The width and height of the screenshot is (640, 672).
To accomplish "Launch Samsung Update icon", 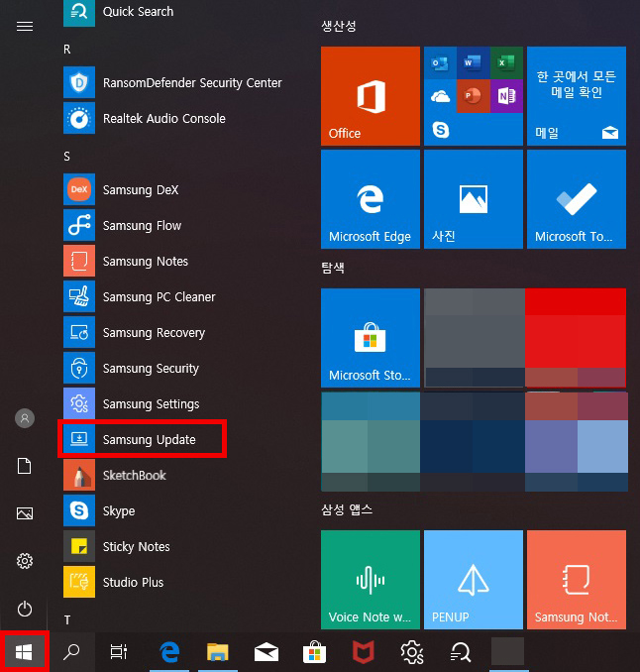I will pos(79,439).
